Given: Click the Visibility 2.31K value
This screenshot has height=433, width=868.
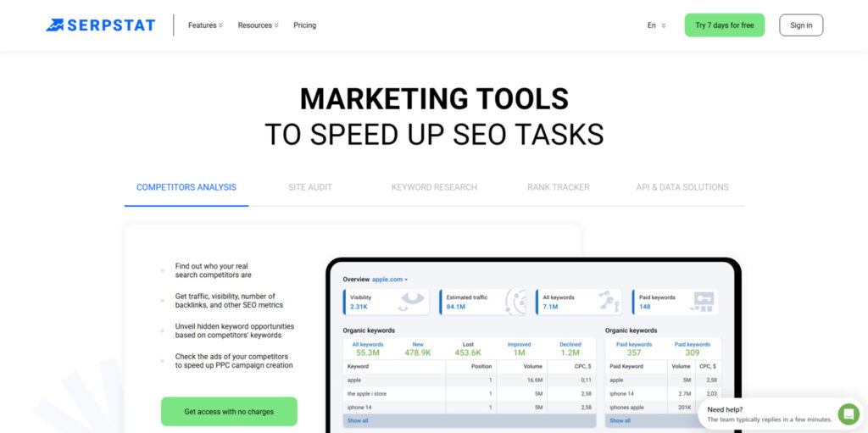Looking at the screenshot, I should [x=359, y=306].
